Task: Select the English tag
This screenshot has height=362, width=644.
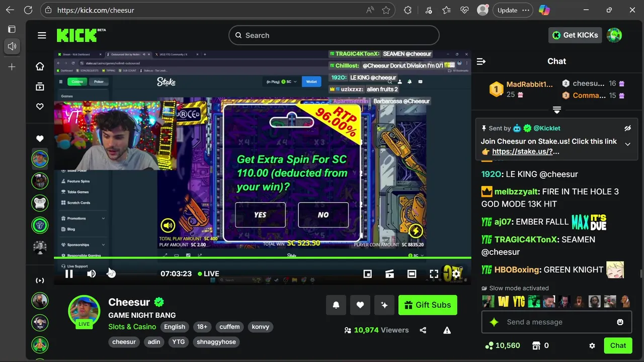Action: [x=175, y=327]
